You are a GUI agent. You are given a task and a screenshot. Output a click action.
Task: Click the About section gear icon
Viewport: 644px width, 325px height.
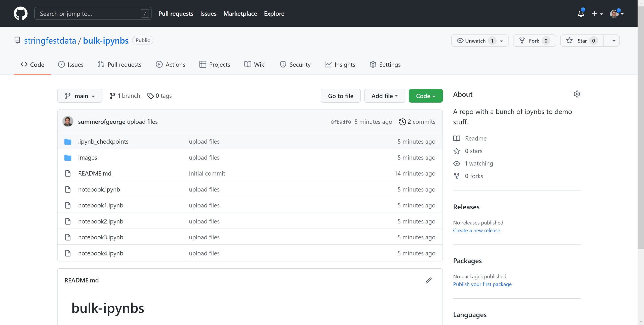point(577,94)
